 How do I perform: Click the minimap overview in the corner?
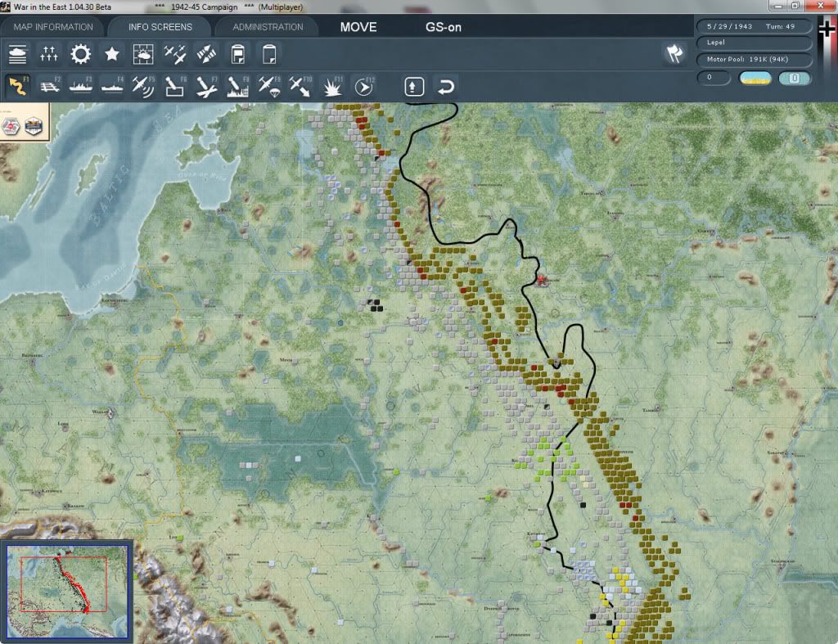click(x=67, y=591)
